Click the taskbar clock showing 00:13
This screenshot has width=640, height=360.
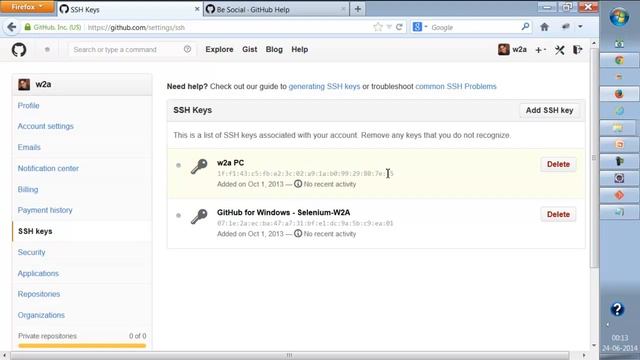(620, 338)
